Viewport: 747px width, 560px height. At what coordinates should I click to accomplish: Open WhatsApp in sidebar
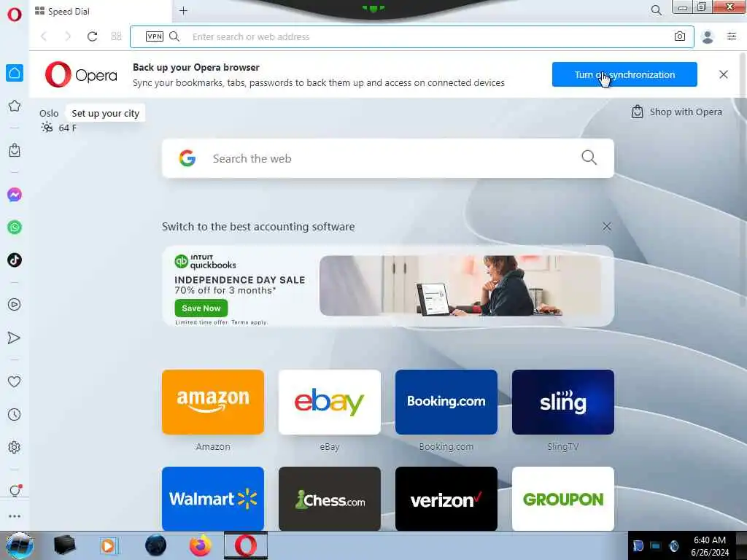pyautogui.click(x=15, y=227)
